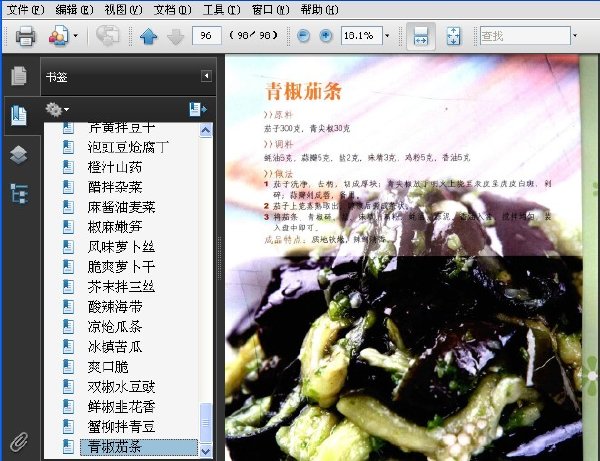Open bookmark 双椒水豆豉
The image size is (600, 461).
121,387
